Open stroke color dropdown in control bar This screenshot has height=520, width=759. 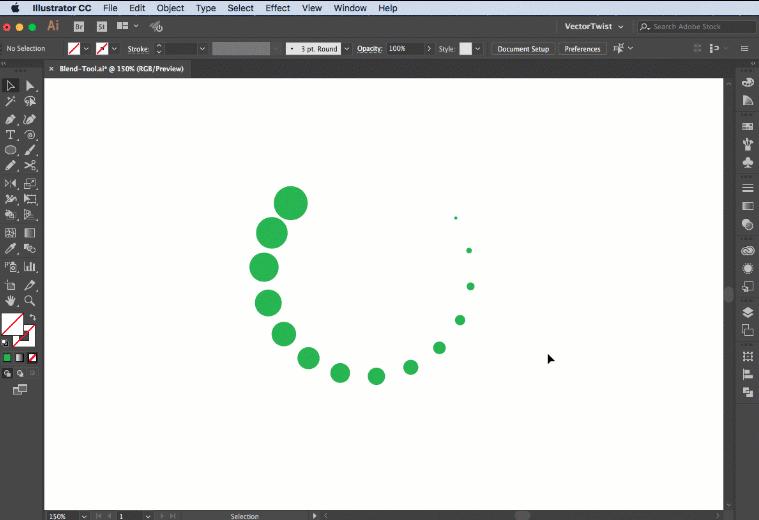coord(114,49)
